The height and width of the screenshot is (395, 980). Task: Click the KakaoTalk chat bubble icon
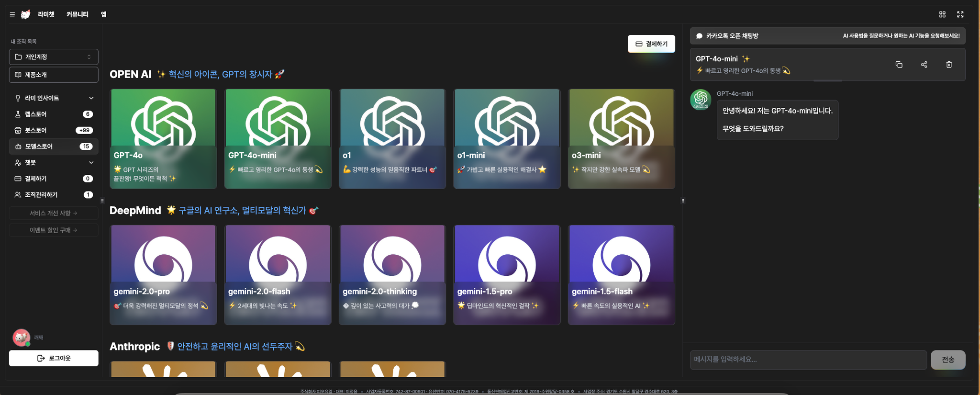(x=699, y=36)
